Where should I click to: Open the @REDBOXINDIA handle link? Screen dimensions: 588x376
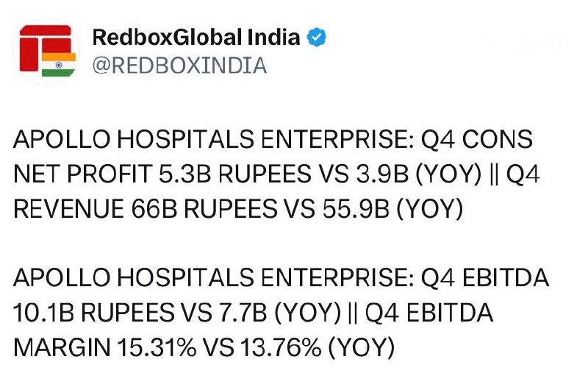point(179,65)
